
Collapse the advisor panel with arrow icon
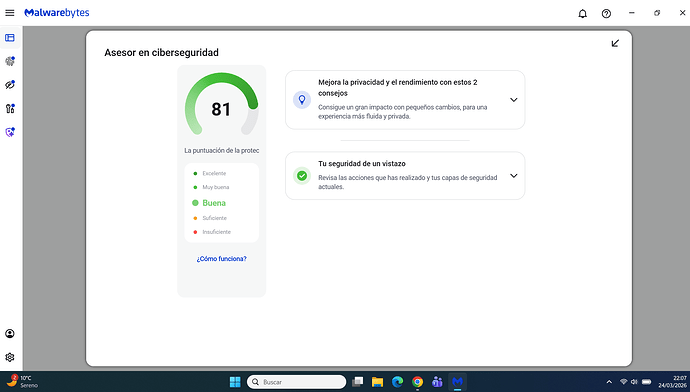coord(615,43)
